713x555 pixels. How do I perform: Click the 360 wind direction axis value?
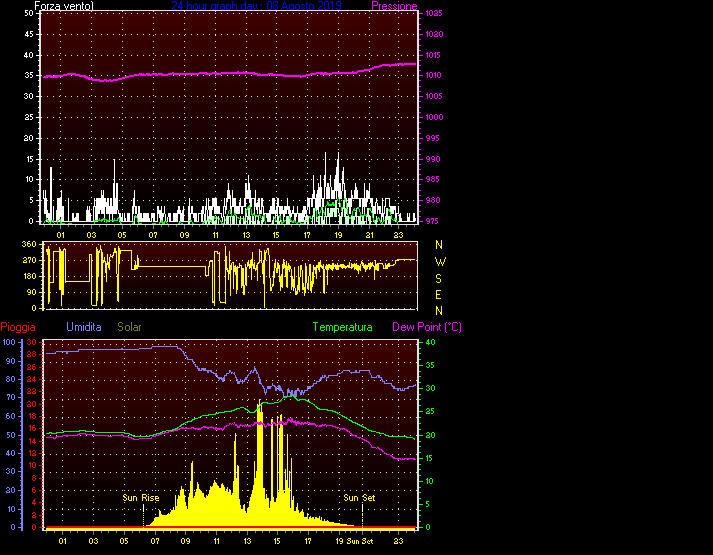pos(29,245)
